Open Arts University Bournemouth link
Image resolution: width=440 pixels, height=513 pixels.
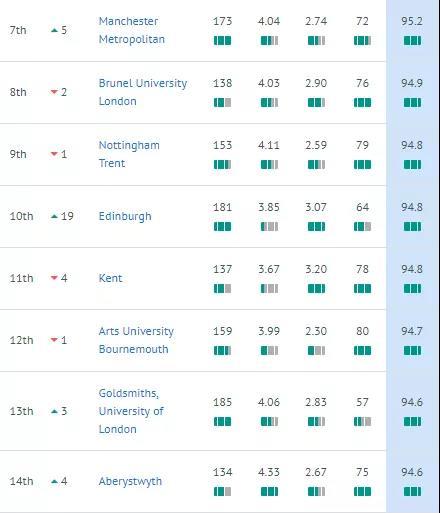tap(136, 340)
